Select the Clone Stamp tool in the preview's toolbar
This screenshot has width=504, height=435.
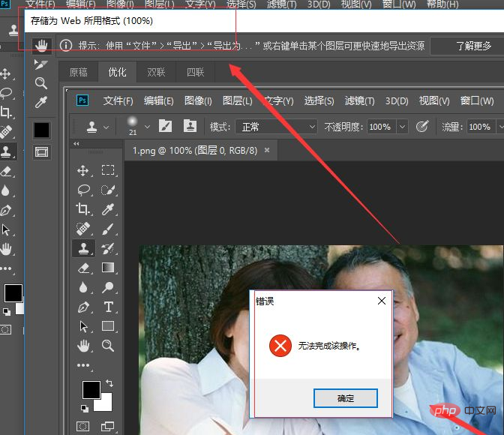(83, 248)
